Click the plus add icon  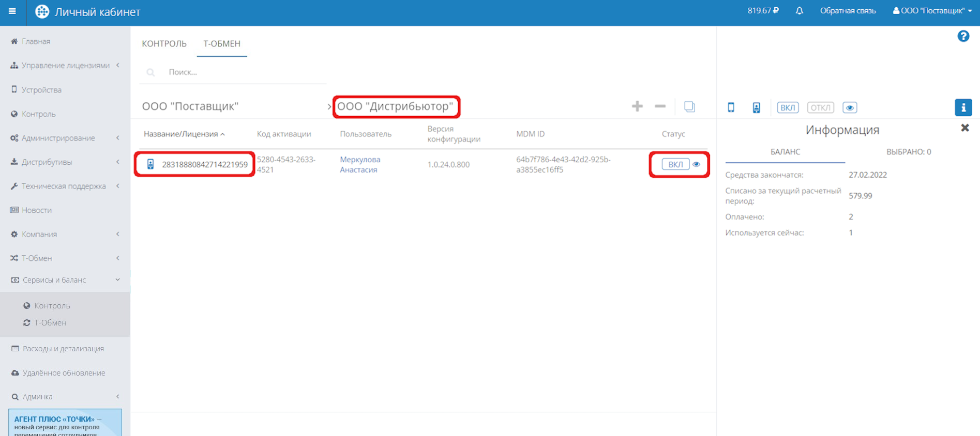click(637, 106)
